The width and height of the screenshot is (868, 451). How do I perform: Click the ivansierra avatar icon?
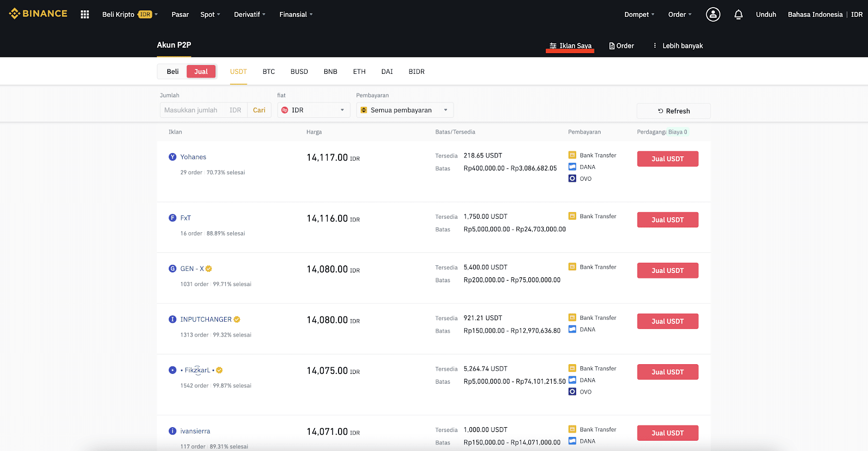[173, 431]
